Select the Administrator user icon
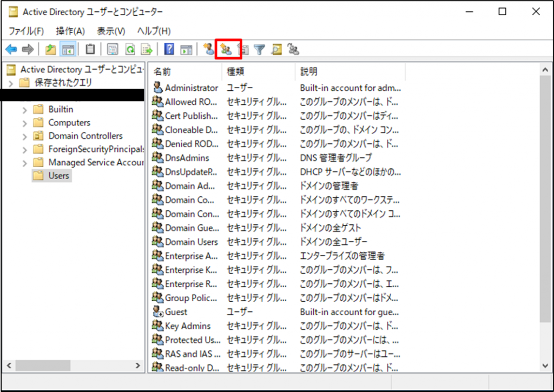 (157, 87)
